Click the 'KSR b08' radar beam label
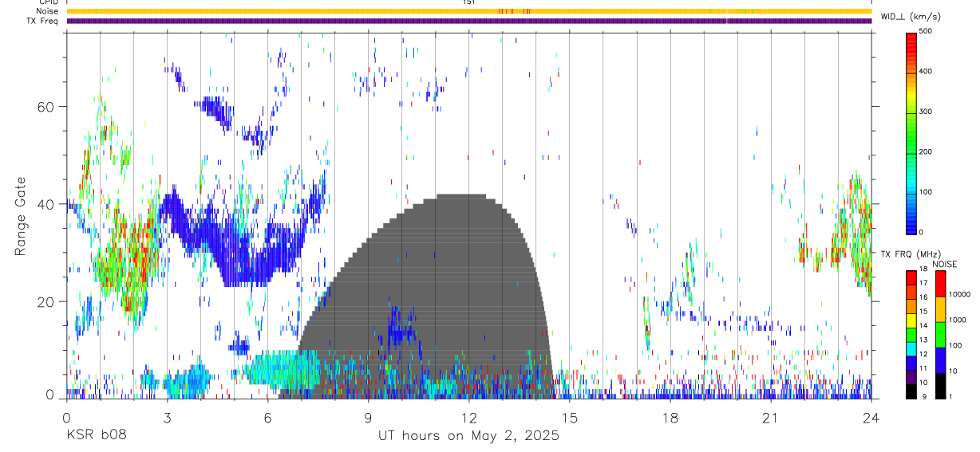Viewport: 980px width, 452px height. pyautogui.click(x=96, y=436)
